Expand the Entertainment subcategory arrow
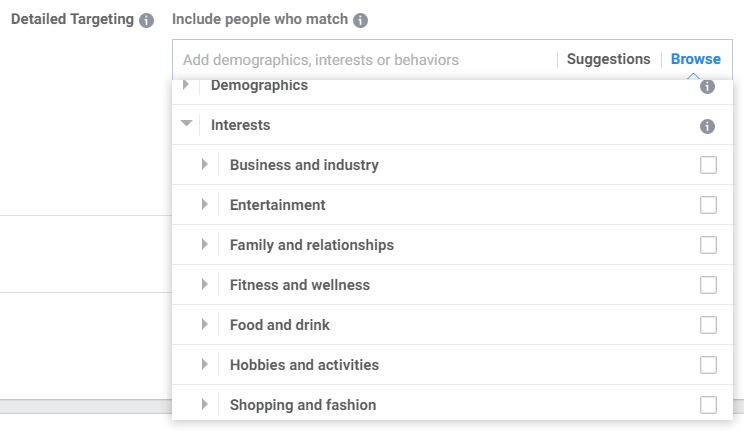This screenshot has height=431, width=744. (205, 204)
